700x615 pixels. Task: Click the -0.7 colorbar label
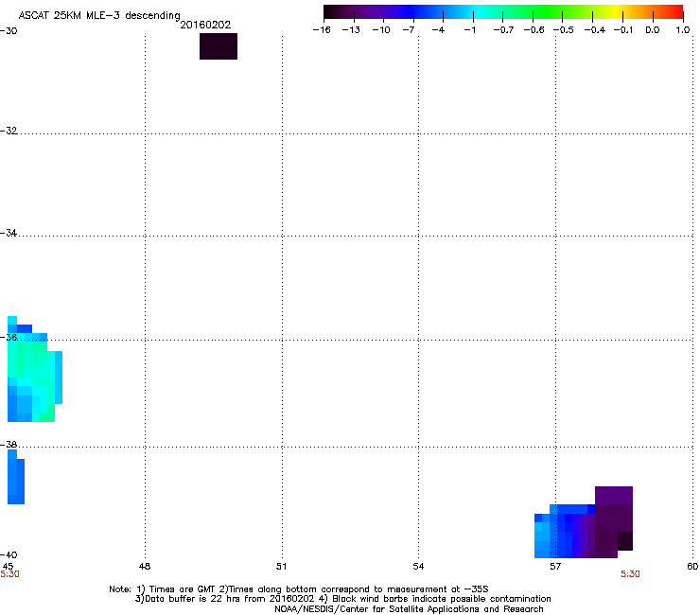[503, 30]
